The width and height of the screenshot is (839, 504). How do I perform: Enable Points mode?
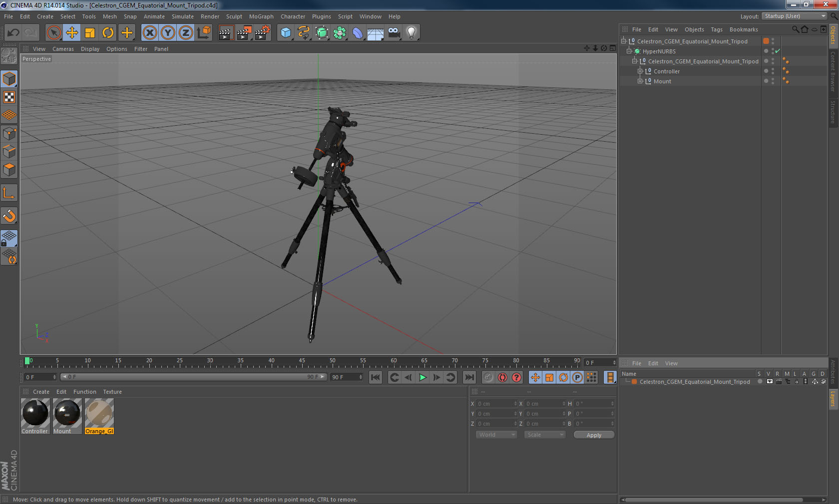(x=9, y=134)
